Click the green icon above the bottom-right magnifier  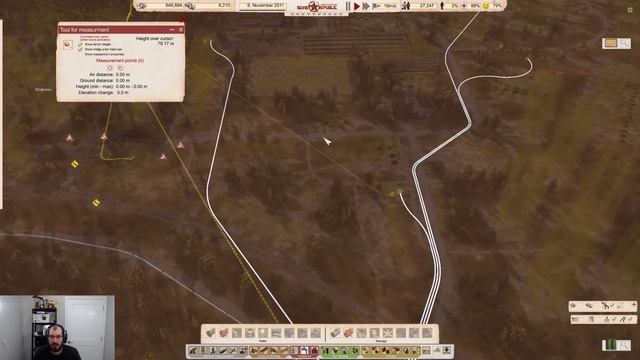pyautogui.click(x=610, y=345)
